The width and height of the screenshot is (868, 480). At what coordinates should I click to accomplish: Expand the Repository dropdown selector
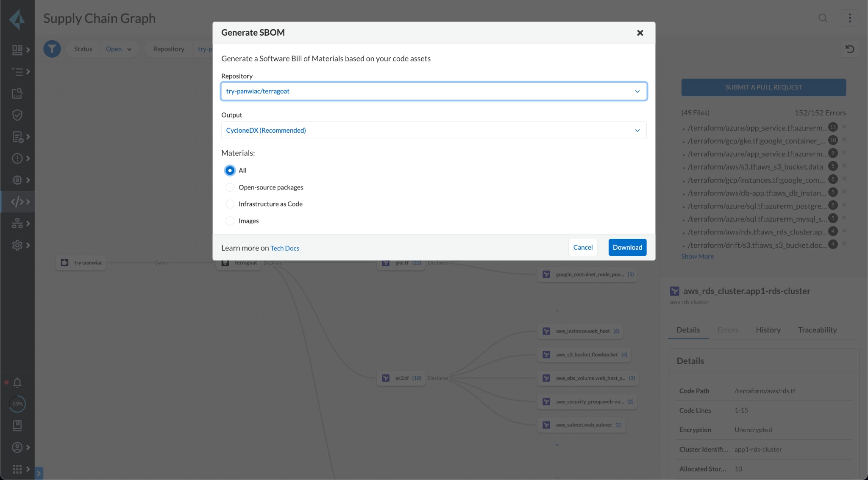tap(637, 91)
